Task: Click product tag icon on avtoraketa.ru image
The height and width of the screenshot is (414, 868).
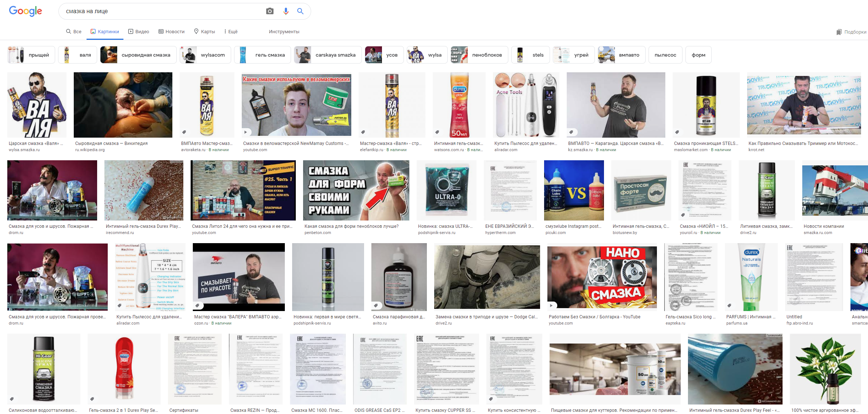Action: click(184, 132)
